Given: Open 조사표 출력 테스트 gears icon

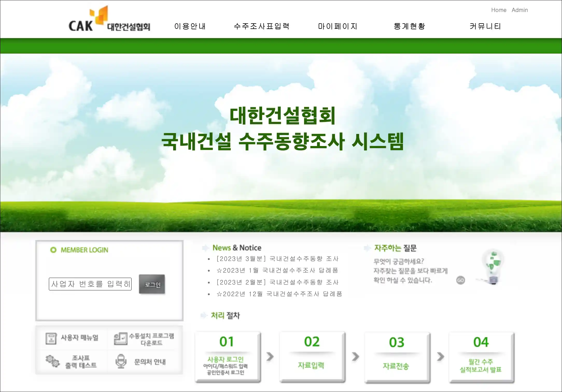Looking at the screenshot, I should click(53, 361).
